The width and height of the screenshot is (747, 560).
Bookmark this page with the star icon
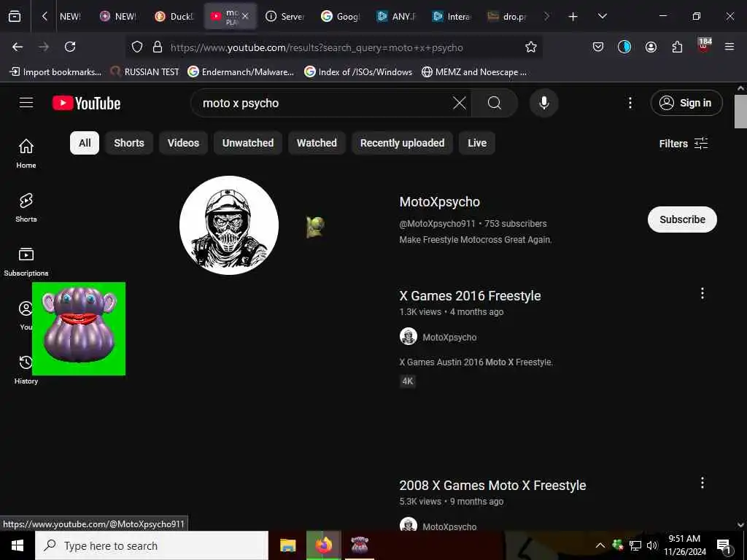[531, 47]
